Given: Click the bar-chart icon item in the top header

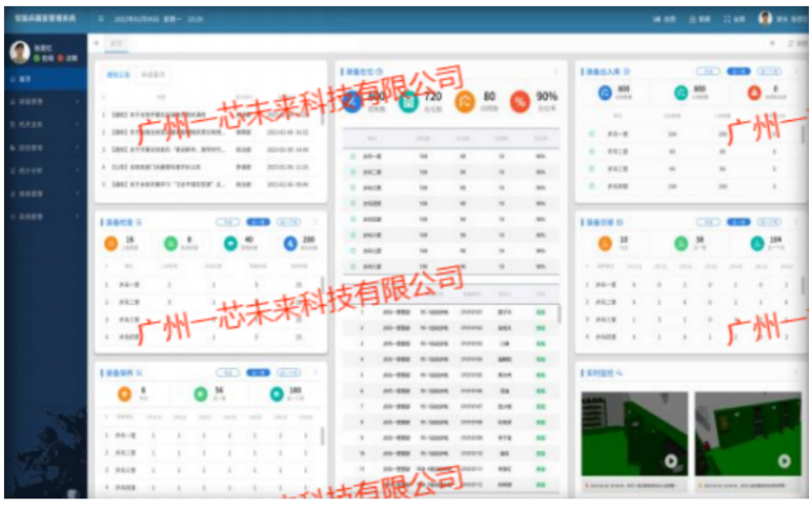Looking at the screenshot, I should coord(664,19).
